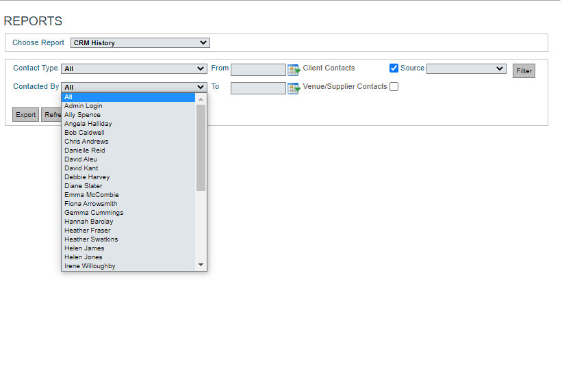Select Heather Swatkins in the list

[128, 239]
